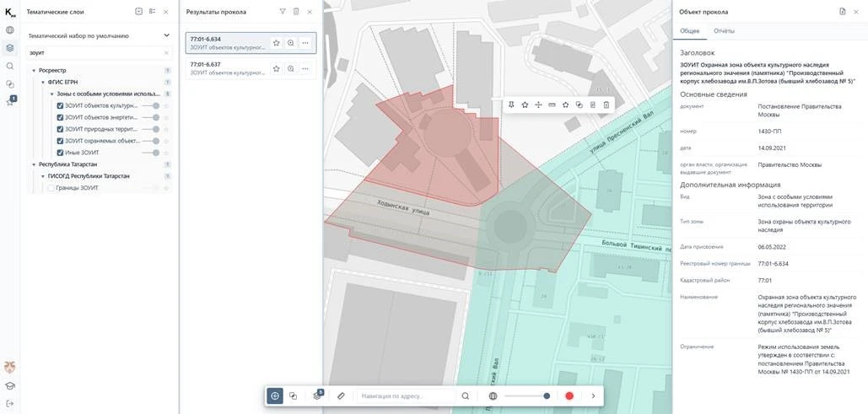Delete results with trash icon in Результаты прокола
868x414 pixels.
[x=296, y=12]
